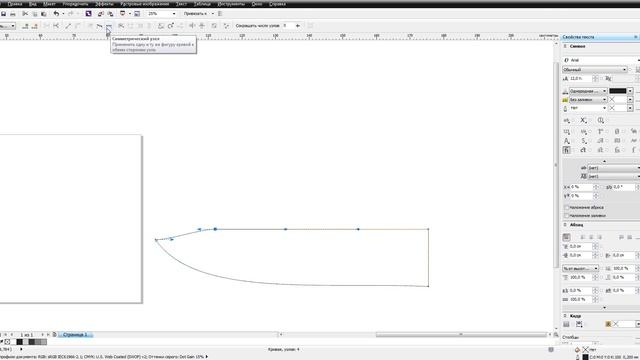Click the purple Search content icon
The width and height of the screenshot is (640, 360).
point(88,14)
